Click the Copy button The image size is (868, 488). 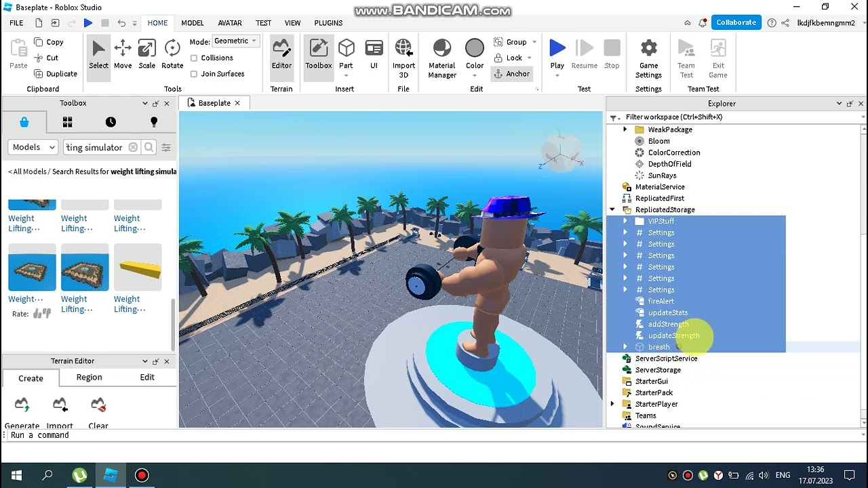click(x=49, y=42)
